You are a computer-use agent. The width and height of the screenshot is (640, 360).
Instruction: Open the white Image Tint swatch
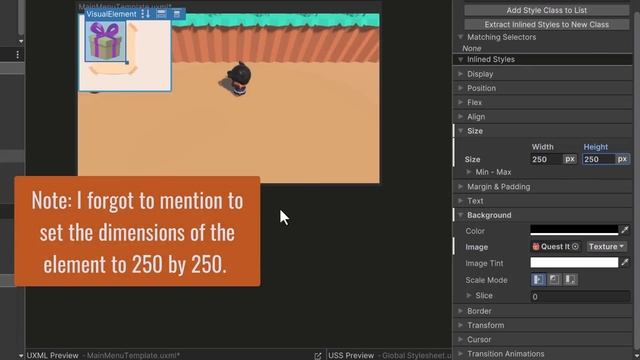(x=574, y=262)
